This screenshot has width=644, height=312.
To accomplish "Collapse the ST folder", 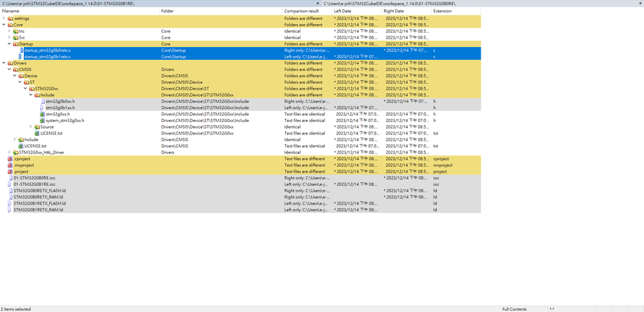I will coord(20,82).
